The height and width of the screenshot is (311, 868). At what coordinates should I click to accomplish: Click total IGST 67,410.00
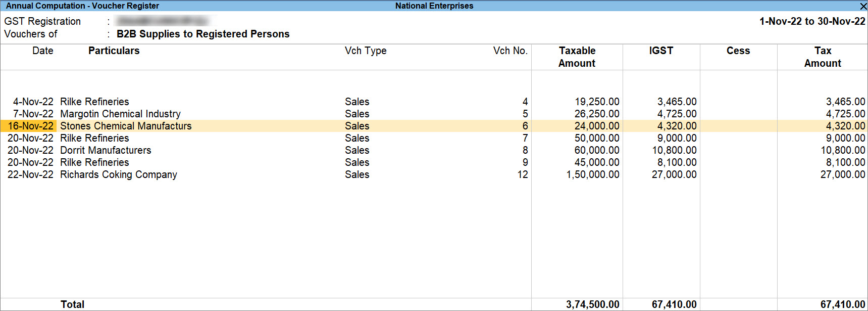[674, 304]
